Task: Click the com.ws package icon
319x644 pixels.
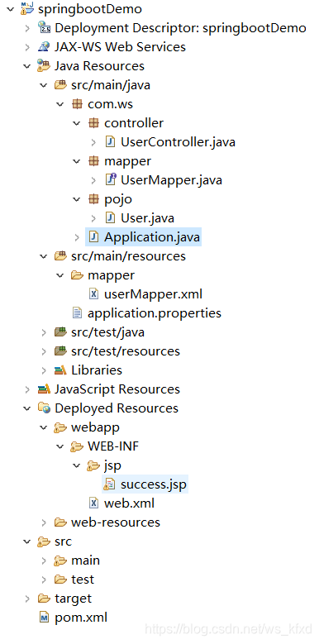Action: [77, 104]
